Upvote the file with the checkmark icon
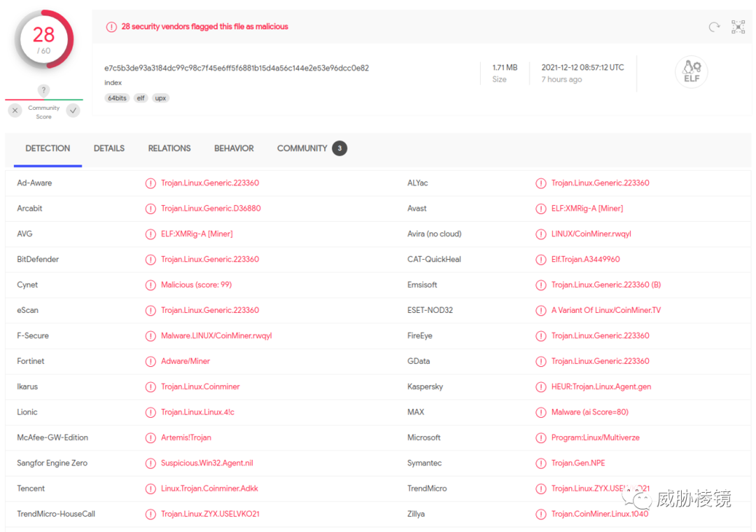Image resolution: width=756 pixels, height=532 pixels. pos(73,111)
